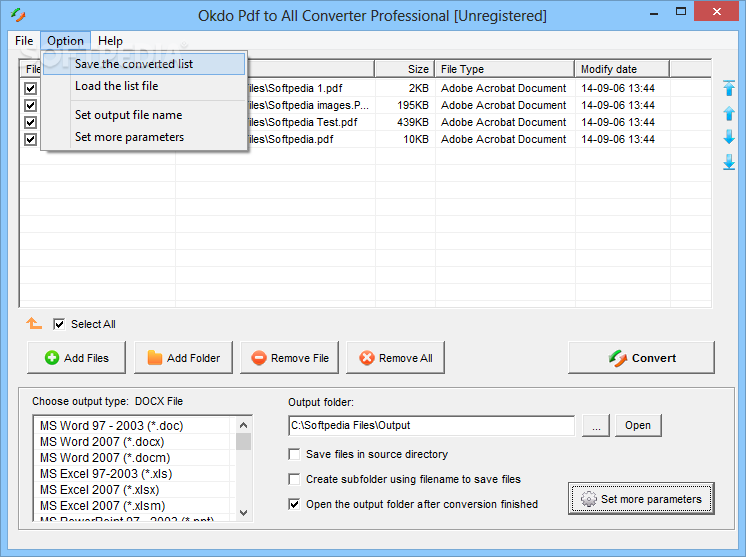
Task: Choose Load the list file
Action: click(144, 86)
